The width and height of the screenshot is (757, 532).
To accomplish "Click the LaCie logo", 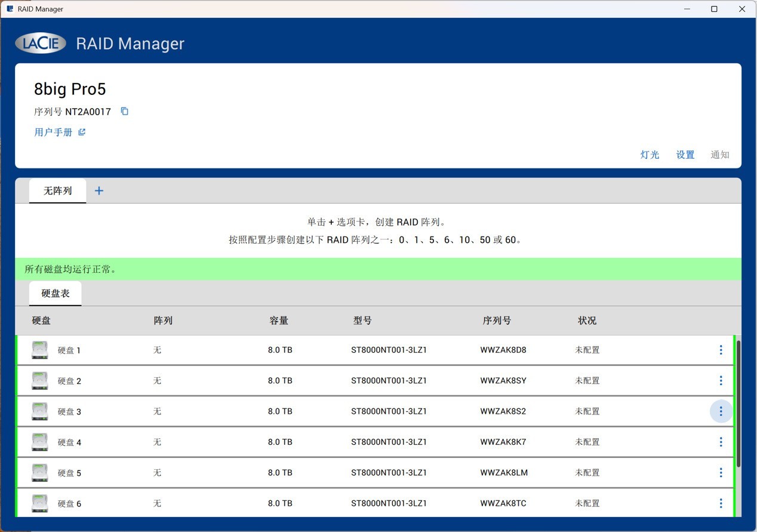I will point(41,43).
